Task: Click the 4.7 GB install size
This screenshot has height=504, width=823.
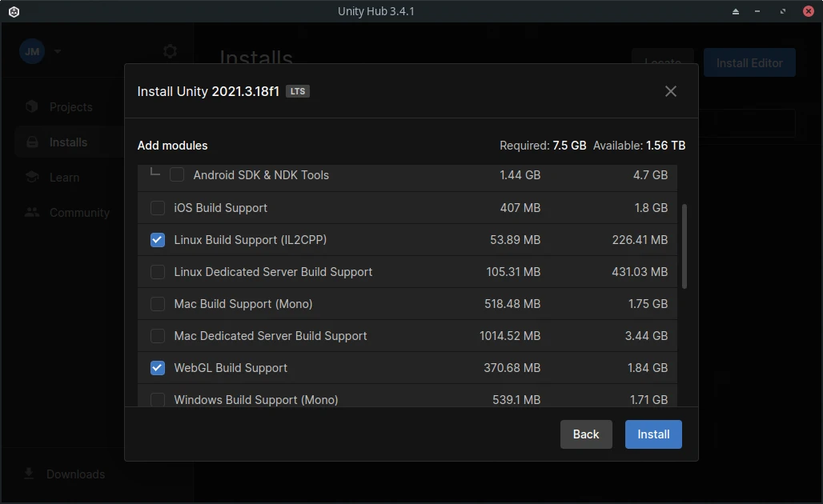Action: tap(650, 174)
